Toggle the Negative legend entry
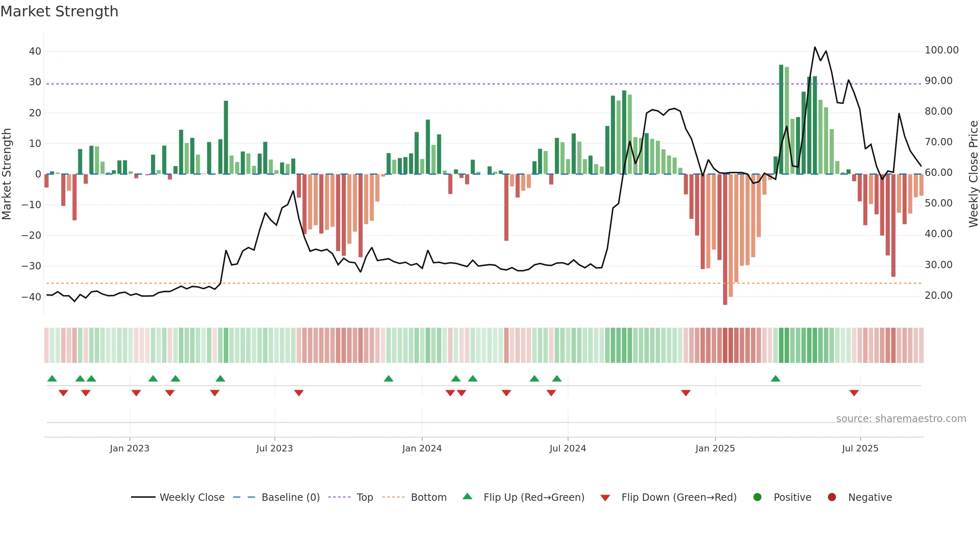980x551 pixels. click(x=860, y=497)
